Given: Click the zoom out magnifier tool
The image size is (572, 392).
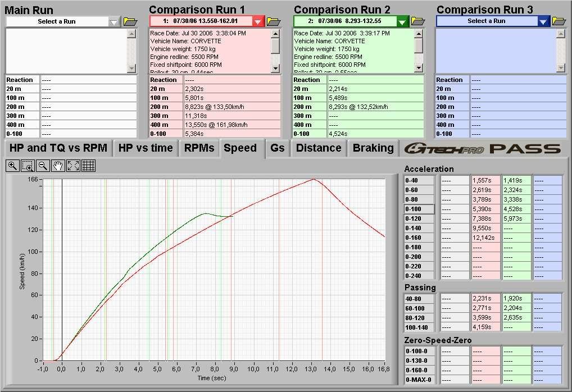Looking at the screenshot, I should [x=43, y=165].
